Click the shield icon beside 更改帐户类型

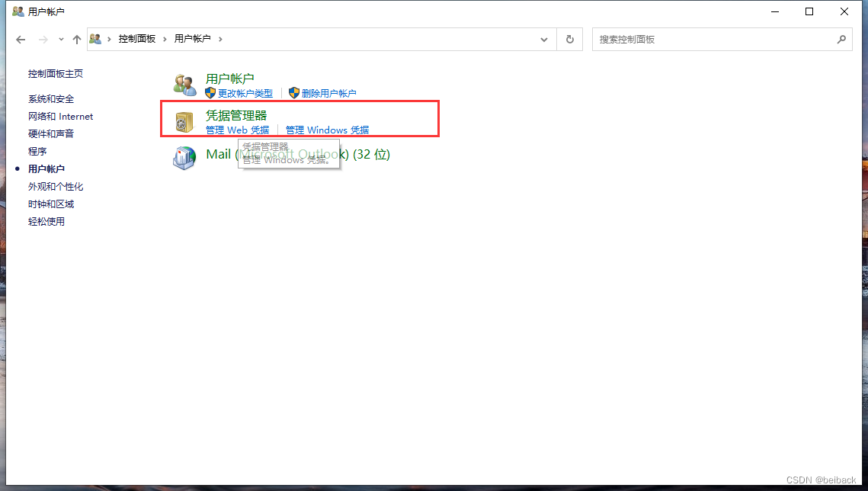211,93
